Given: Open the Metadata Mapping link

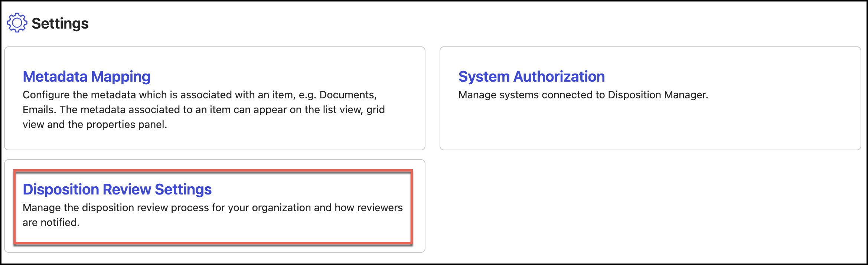Looking at the screenshot, I should click(x=87, y=76).
